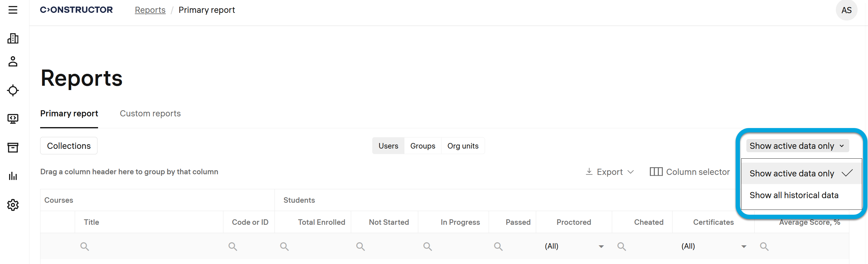The image size is (868, 264).
Task: Open the code monitor sidebar icon
Action: pos(13,119)
